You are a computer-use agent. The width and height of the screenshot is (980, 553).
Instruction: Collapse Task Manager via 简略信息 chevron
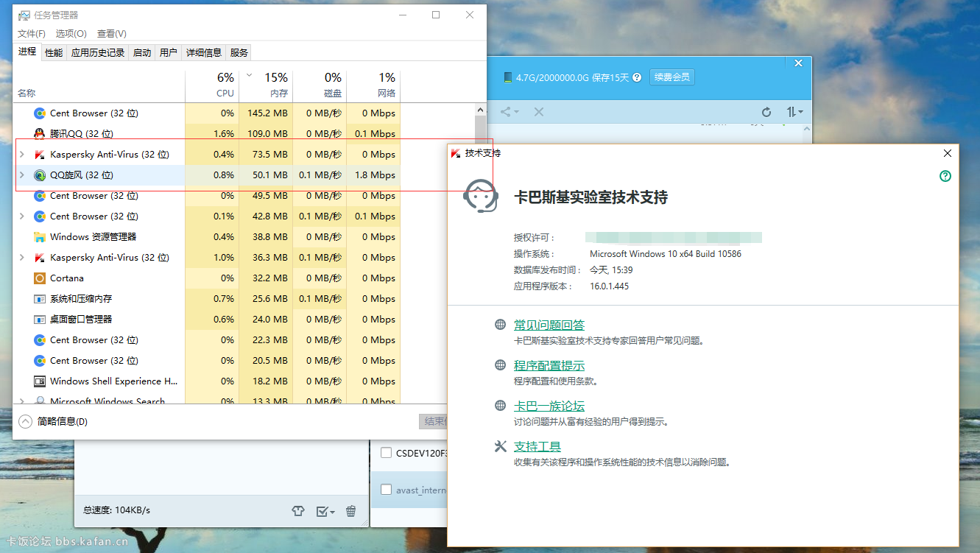click(x=26, y=422)
